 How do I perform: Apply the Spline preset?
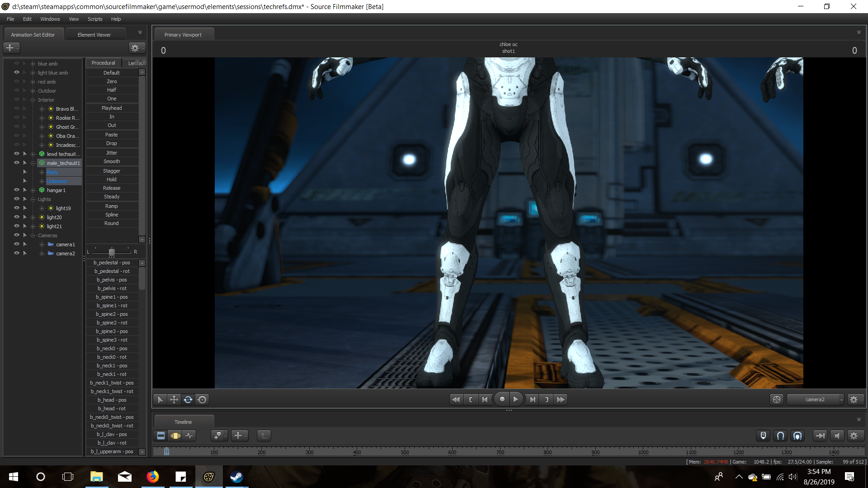point(112,215)
